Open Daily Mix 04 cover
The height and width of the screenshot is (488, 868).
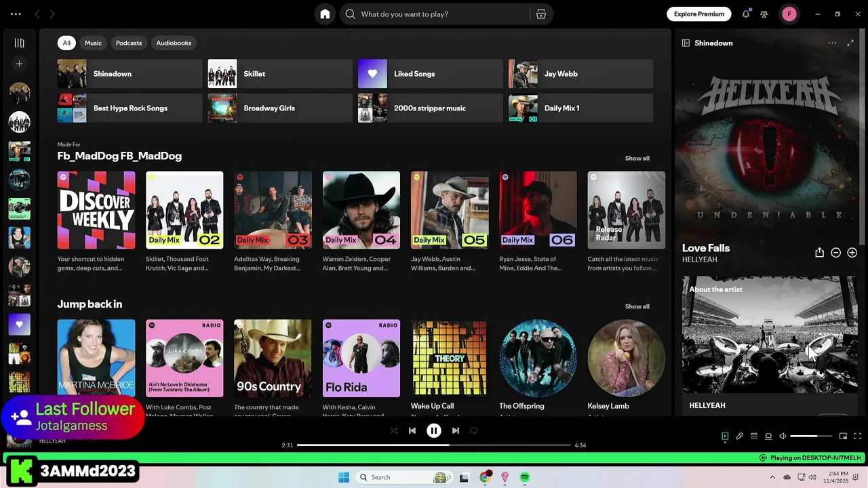coord(361,210)
